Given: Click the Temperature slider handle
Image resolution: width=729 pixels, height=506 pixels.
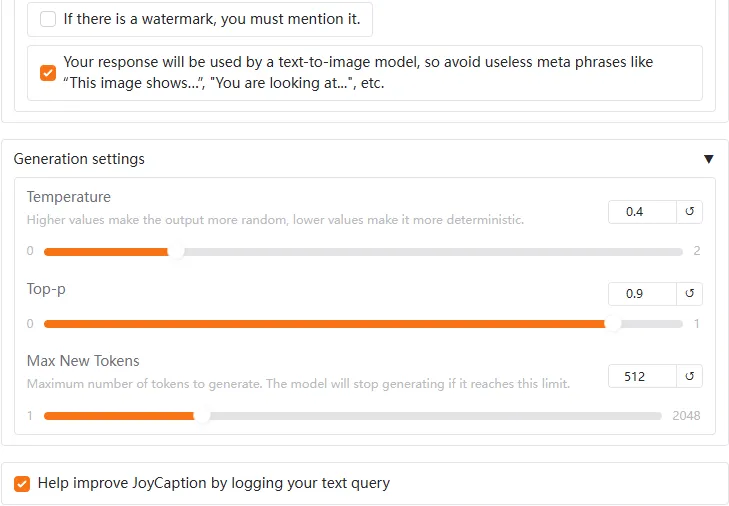Looking at the screenshot, I should point(176,252).
